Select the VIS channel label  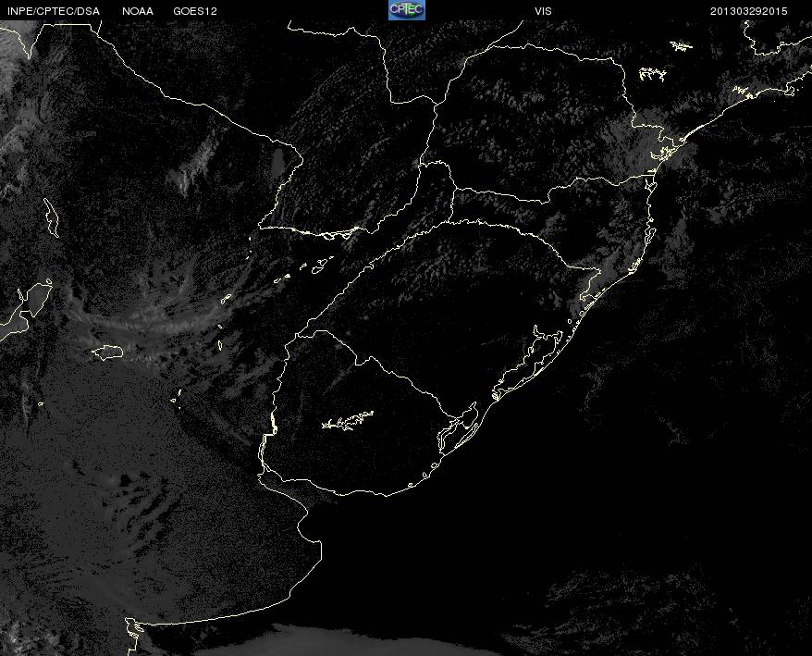point(543,11)
